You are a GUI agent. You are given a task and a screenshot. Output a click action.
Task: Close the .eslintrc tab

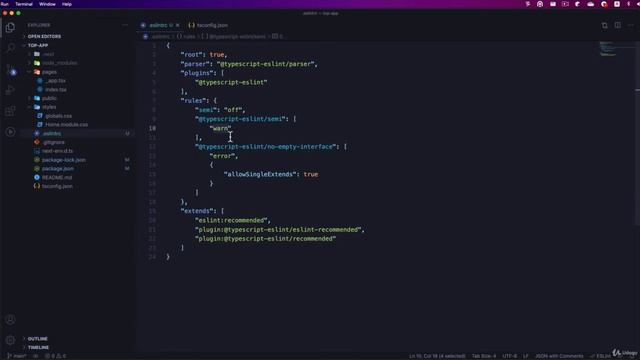178,25
